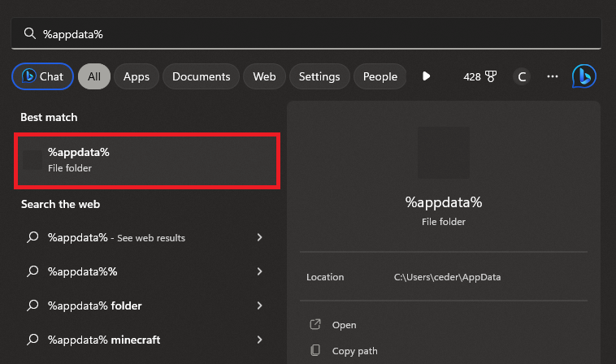This screenshot has width=616, height=364.
Task: Switch to the Documents filter tab
Action: click(201, 76)
